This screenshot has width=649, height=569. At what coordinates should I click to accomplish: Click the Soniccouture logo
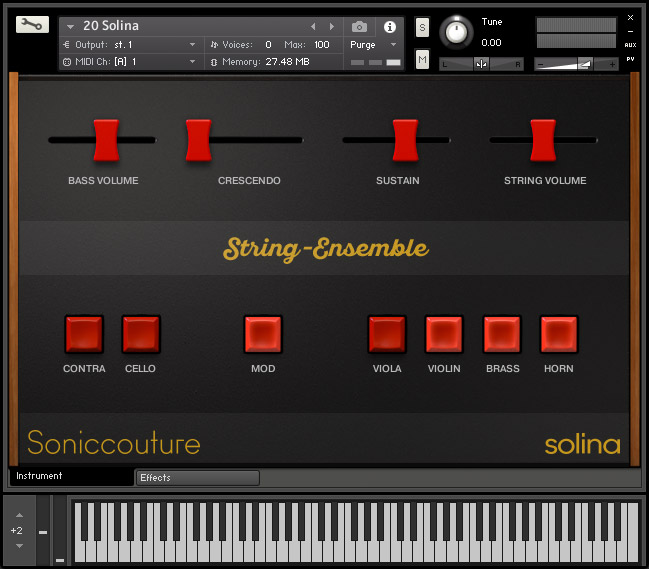click(114, 442)
